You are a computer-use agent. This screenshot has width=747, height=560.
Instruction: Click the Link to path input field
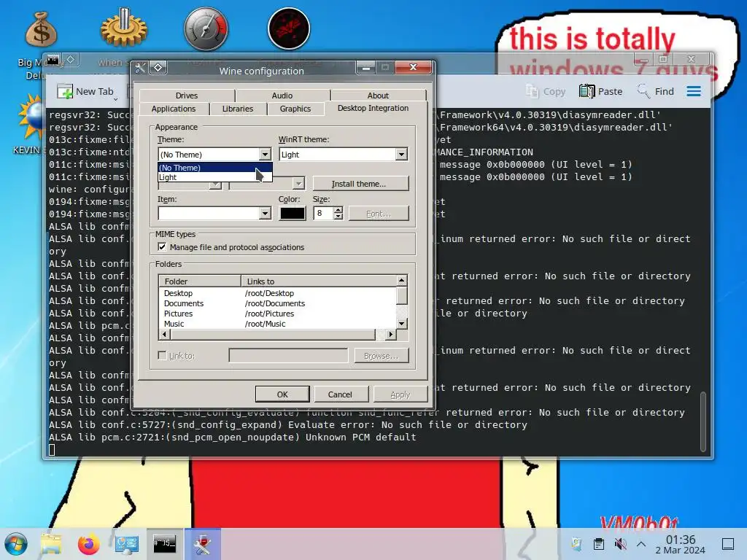click(x=288, y=355)
